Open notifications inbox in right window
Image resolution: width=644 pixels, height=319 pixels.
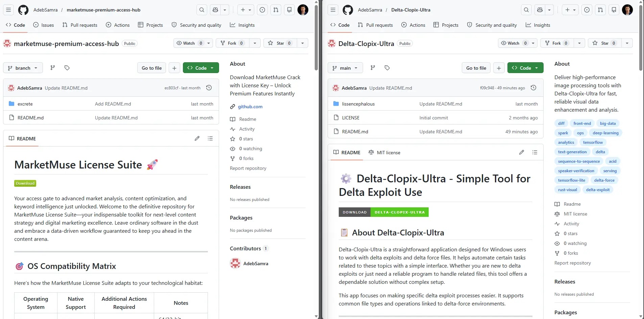click(x=614, y=10)
